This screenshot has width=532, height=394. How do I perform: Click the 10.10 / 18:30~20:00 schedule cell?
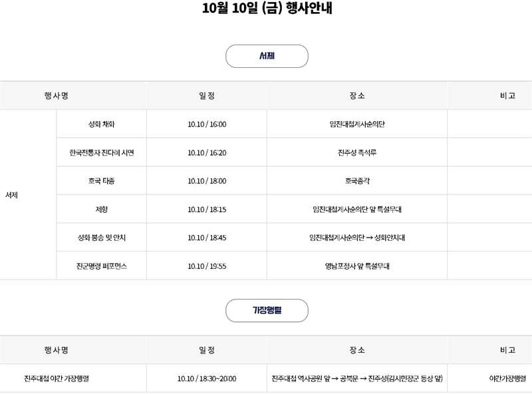(x=207, y=379)
